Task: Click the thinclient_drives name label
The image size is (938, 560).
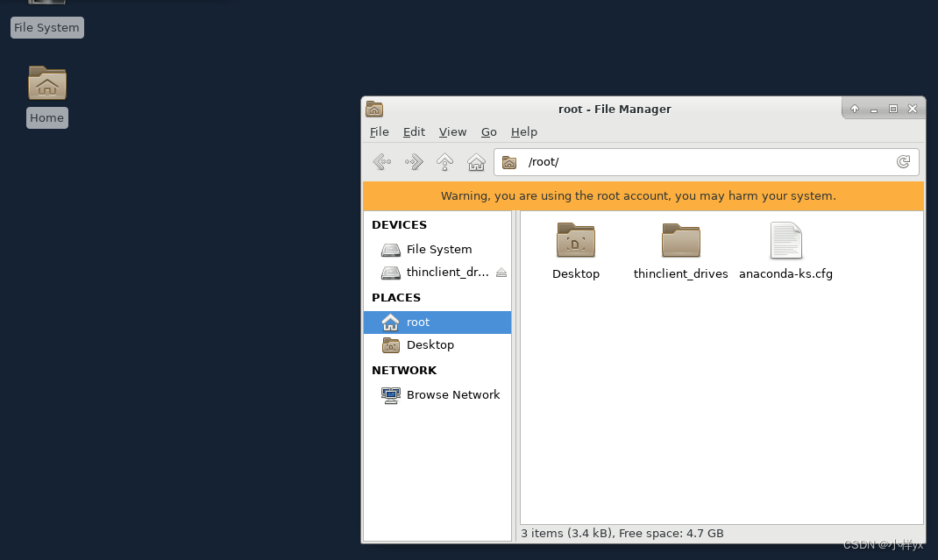Action: (681, 274)
